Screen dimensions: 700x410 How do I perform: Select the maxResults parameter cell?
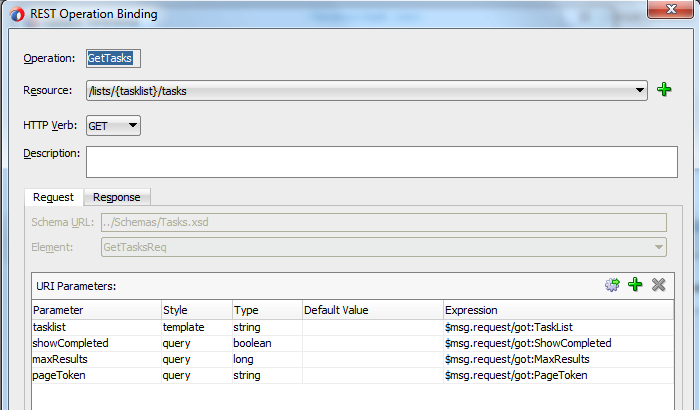pos(96,359)
